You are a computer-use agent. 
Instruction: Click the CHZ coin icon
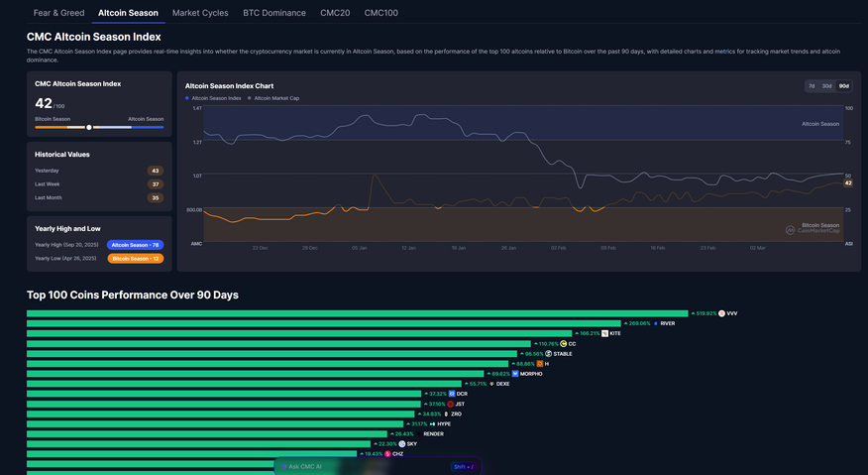[387, 454]
